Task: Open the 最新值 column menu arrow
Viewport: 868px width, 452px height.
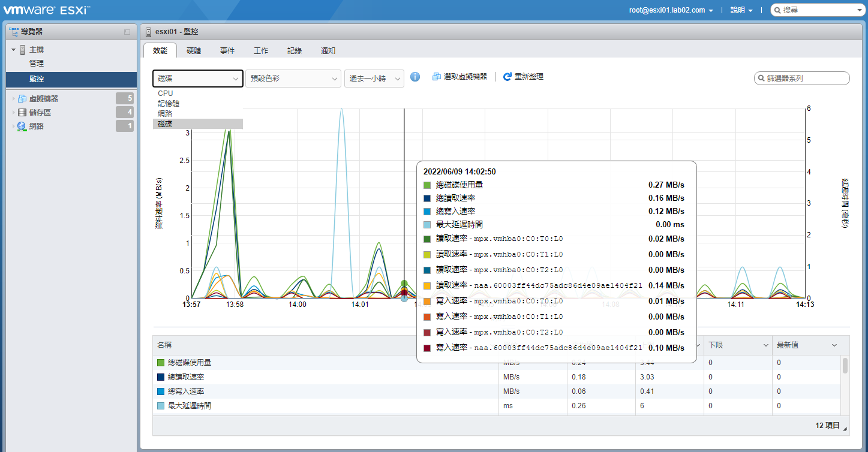Action: click(x=834, y=345)
